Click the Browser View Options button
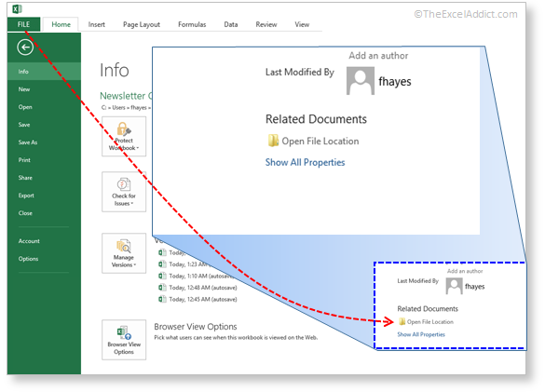 (x=124, y=340)
